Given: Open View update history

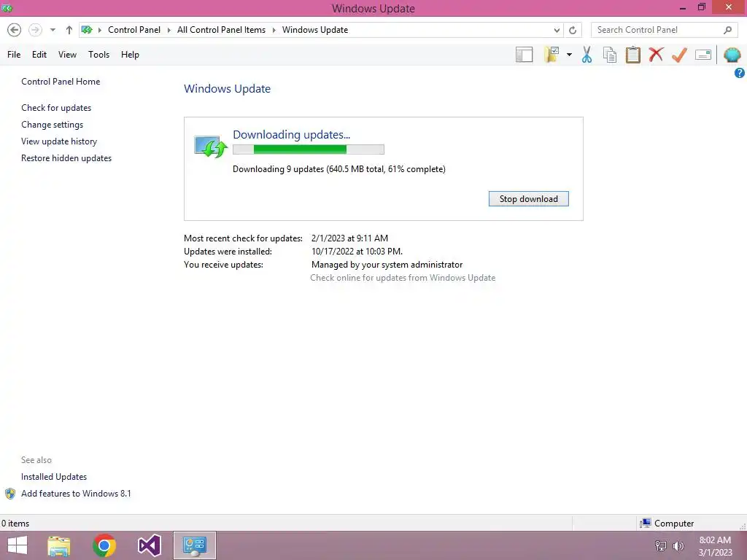Looking at the screenshot, I should point(59,141).
